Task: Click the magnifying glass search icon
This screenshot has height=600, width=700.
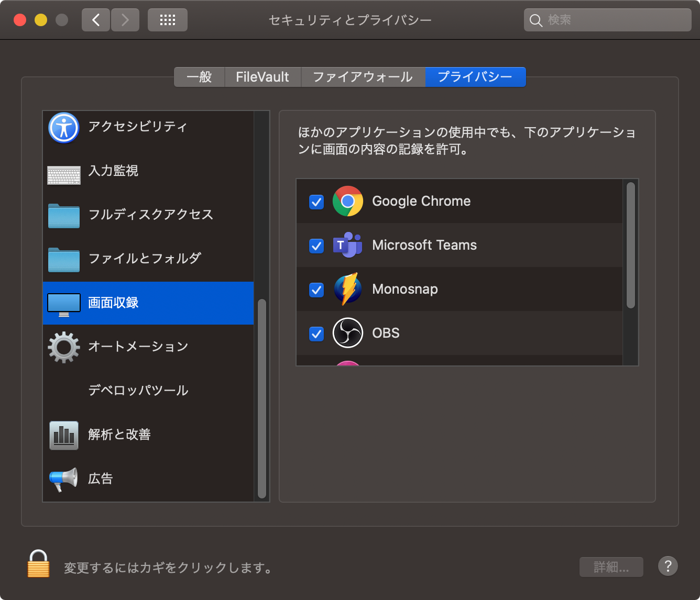Action: tap(535, 20)
